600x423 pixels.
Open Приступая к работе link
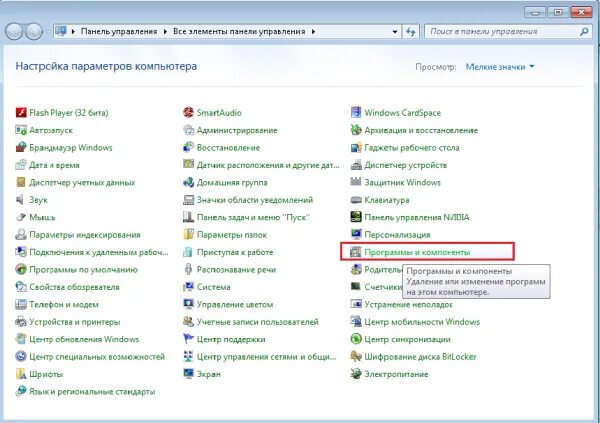coord(235,252)
